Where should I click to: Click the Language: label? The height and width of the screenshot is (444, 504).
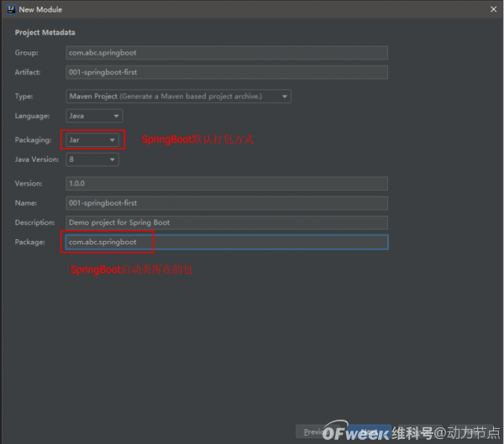tap(32, 116)
